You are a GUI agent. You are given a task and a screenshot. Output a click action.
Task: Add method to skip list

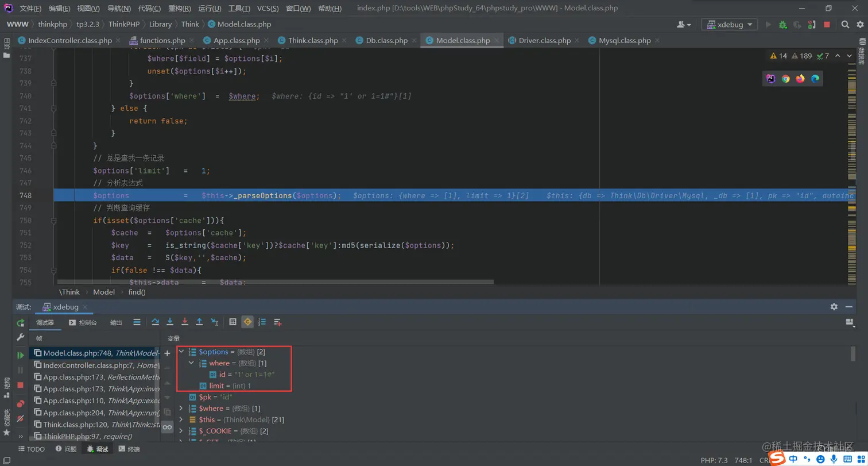point(278,322)
